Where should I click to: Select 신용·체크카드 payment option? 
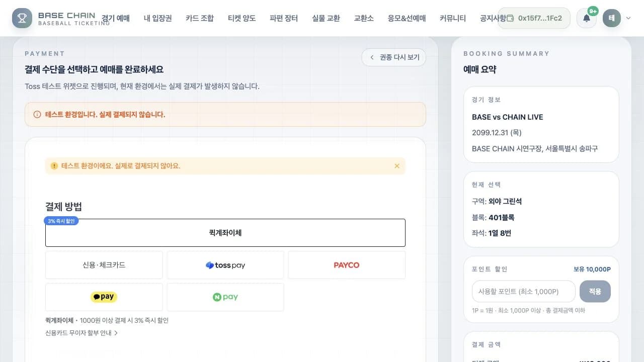(104, 265)
